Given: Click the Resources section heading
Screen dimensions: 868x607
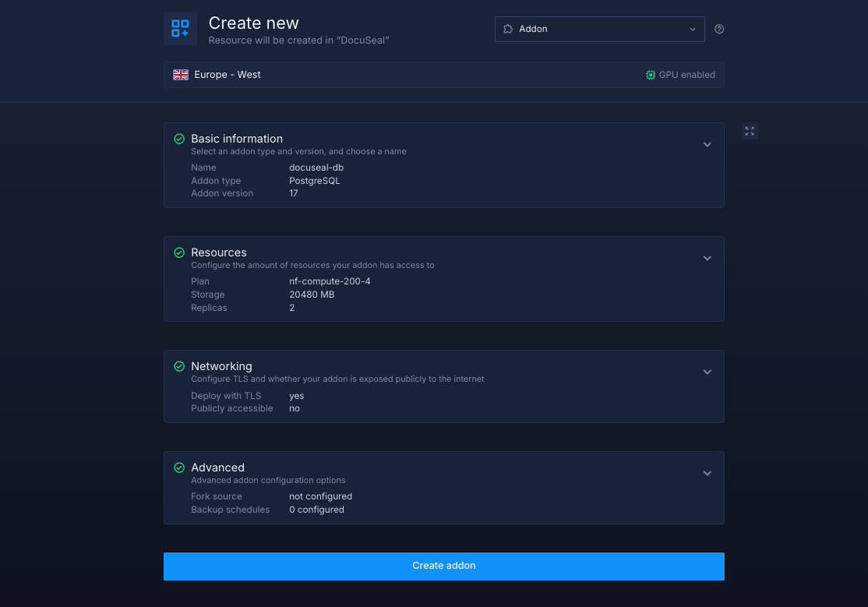Looking at the screenshot, I should coord(219,252).
